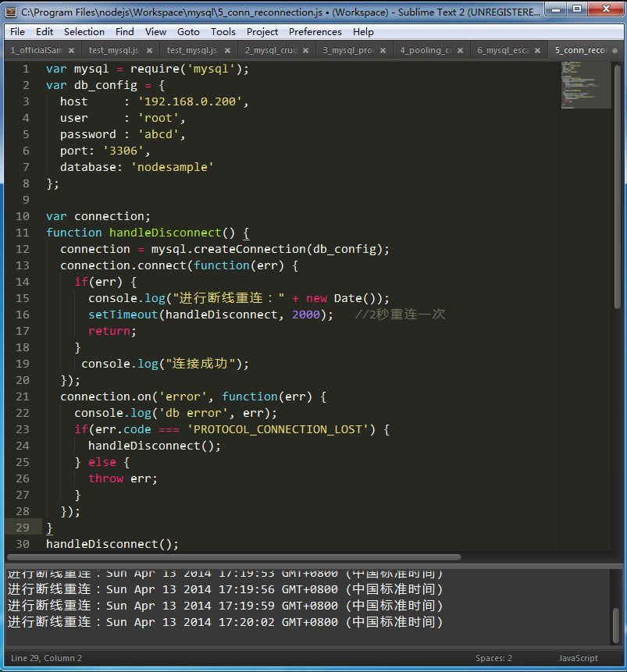Open the JavaScript syntax selector
Image resolution: width=627 pixels, height=672 pixels.
[x=578, y=658]
